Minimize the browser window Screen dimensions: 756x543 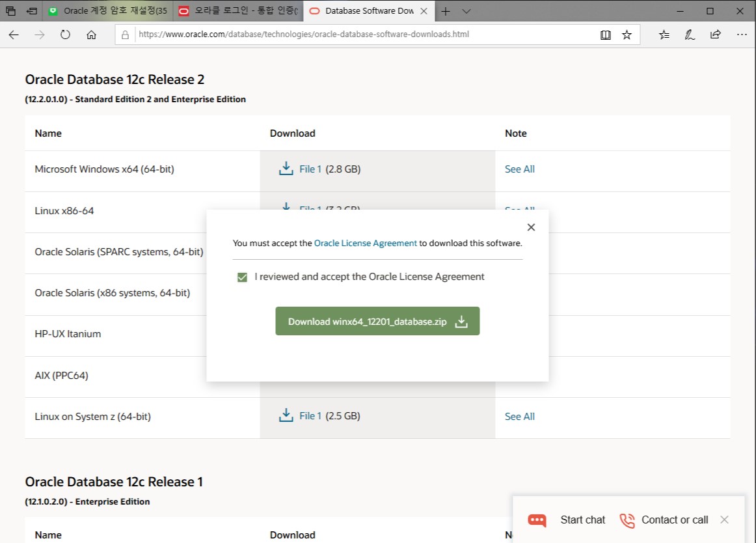[681, 10]
